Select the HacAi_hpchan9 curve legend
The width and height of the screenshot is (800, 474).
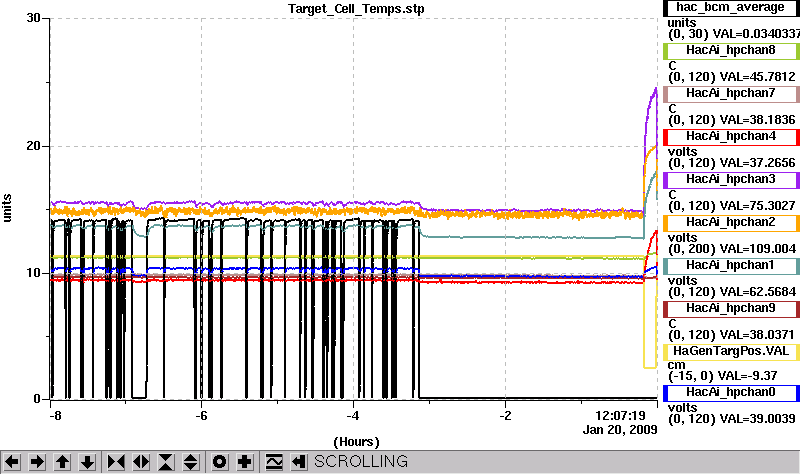click(731, 309)
